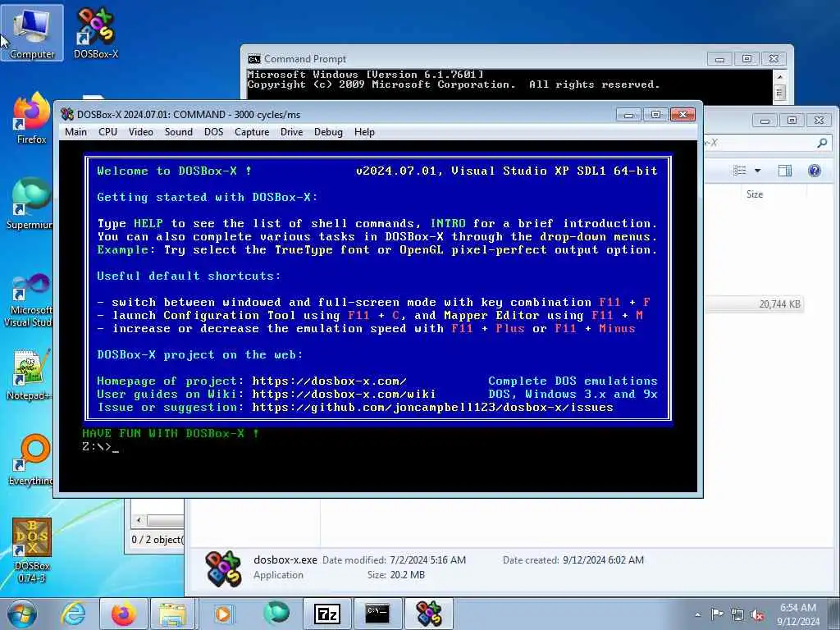Image resolution: width=840 pixels, height=630 pixels.
Task: Open Microsoft Visual Studio desktop shortcut
Action: coord(28,300)
